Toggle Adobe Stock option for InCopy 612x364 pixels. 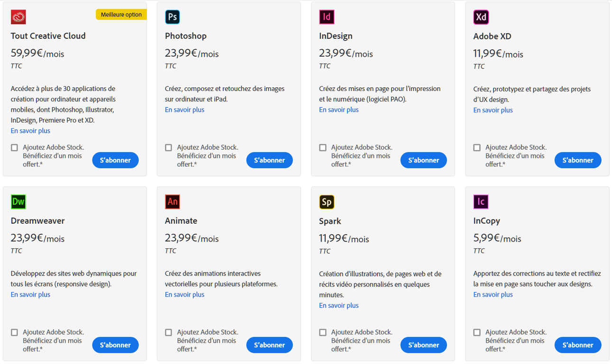[477, 333]
